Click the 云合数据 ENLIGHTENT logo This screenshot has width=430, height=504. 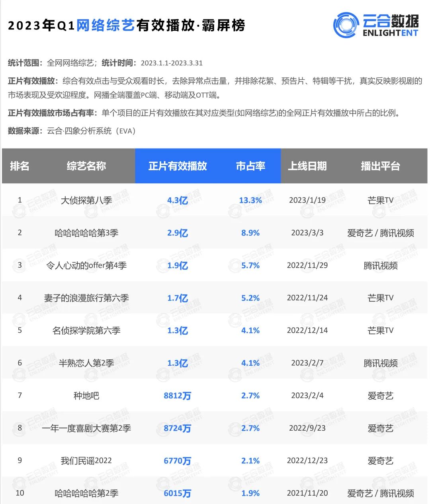(x=376, y=25)
